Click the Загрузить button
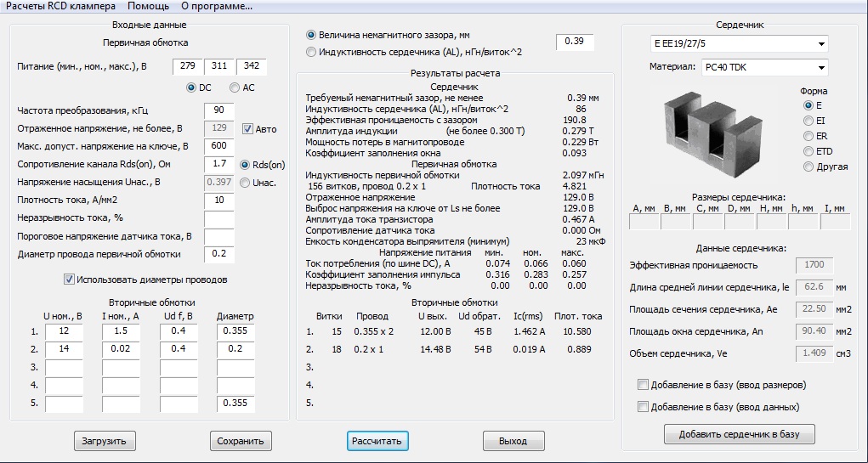Screen dimensions: 868x463 click(x=104, y=441)
